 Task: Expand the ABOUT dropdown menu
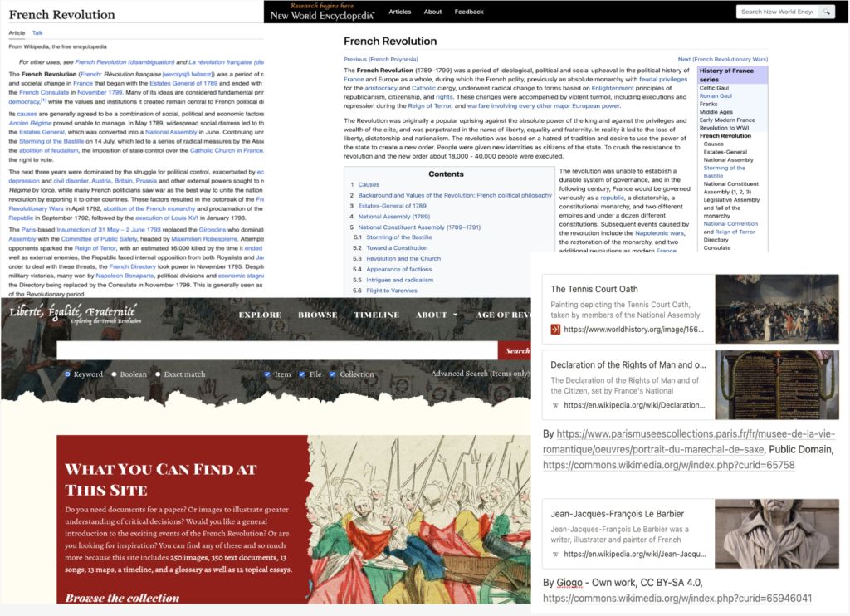[437, 315]
